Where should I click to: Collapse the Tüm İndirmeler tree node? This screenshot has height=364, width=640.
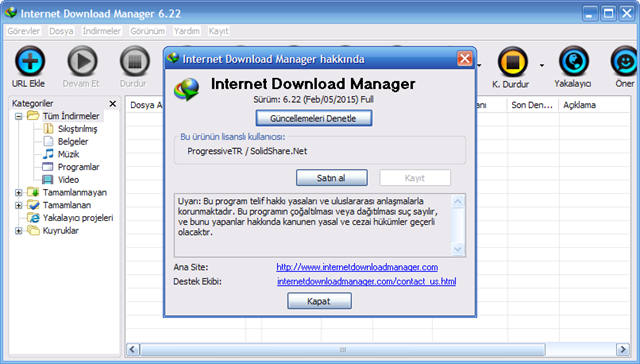point(18,116)
